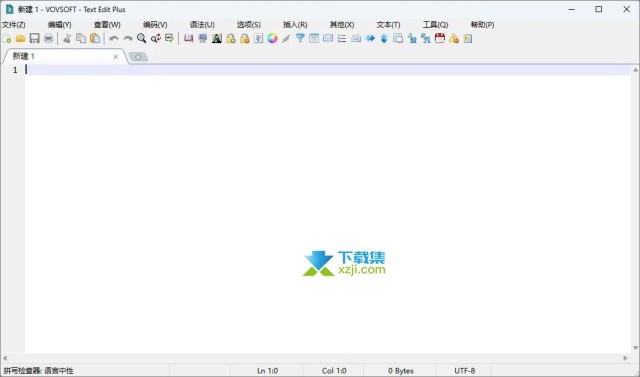The image size is (640, 377).
Task: Open the 插入(R) menu
Action: 295,25
